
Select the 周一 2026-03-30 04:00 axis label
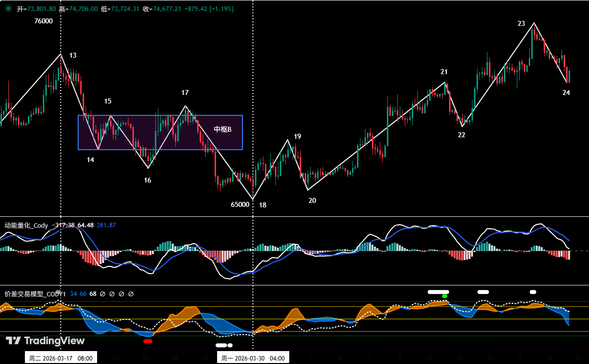click(x=252, y=357)
